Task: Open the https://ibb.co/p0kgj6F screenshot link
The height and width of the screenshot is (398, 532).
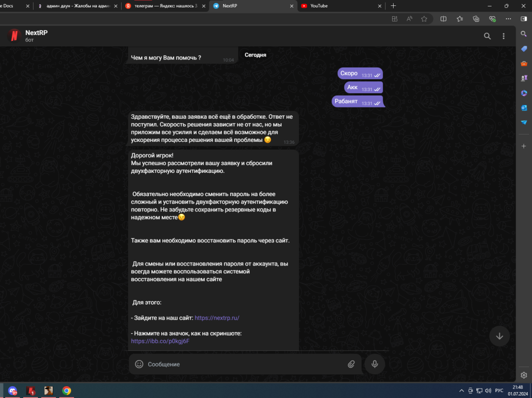Action: (x=160, y=341)
